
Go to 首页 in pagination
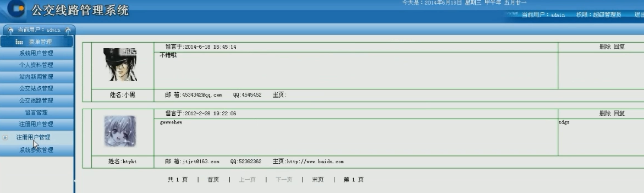(x=213, y=180)
